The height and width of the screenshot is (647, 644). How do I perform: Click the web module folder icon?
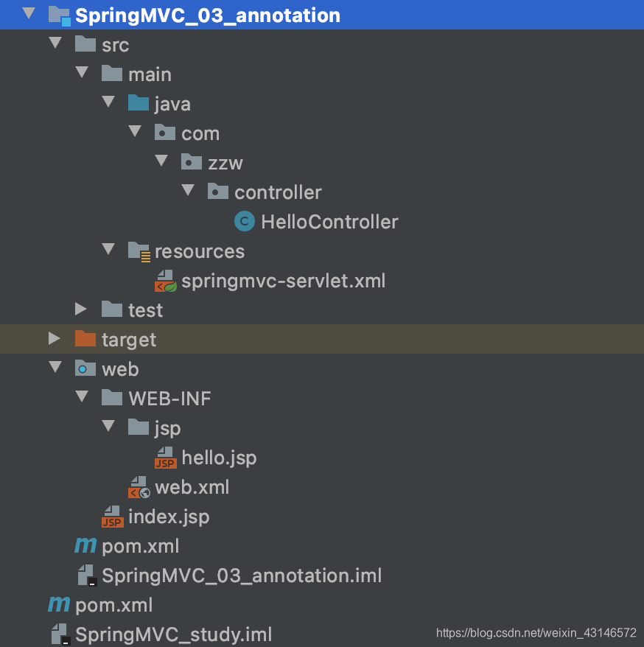85,368
